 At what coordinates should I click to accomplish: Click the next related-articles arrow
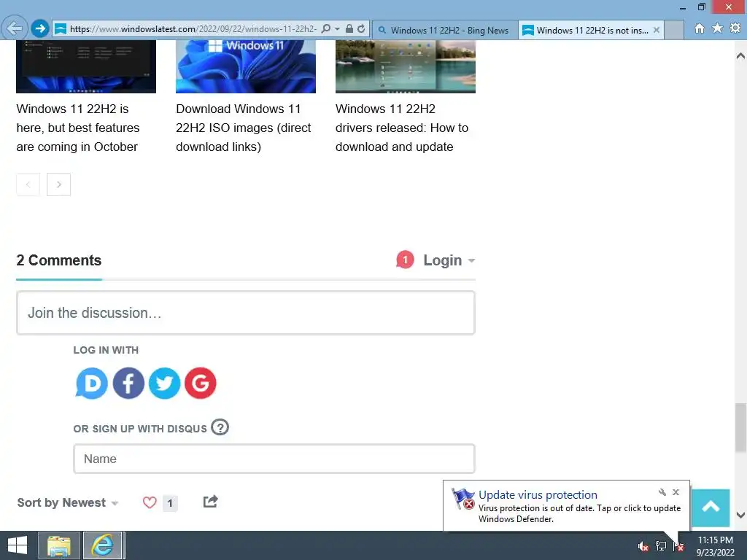(58, 184)
